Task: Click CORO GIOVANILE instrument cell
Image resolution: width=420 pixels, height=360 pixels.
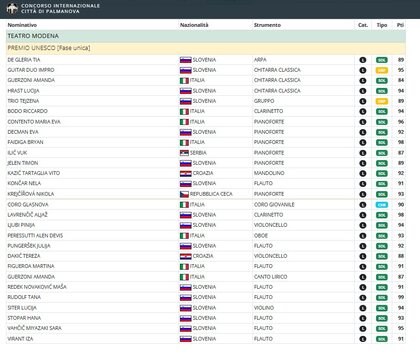Action: [x=274, y=204]
